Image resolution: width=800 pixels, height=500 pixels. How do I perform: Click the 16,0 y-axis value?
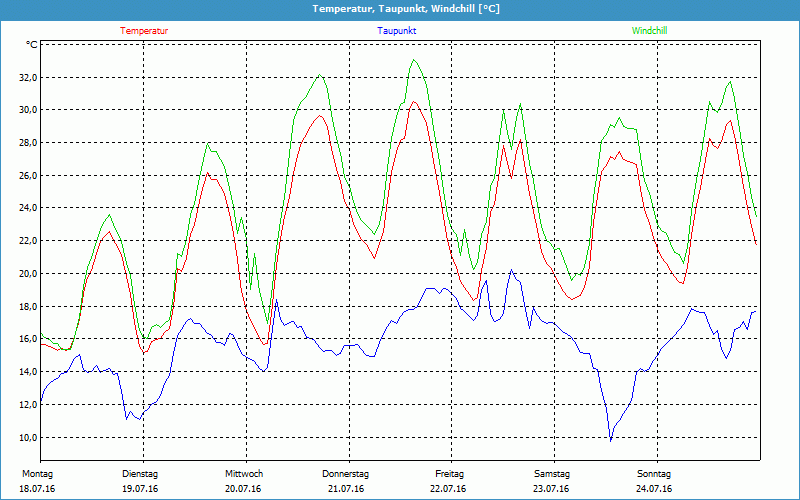click(x=28, y=339)
